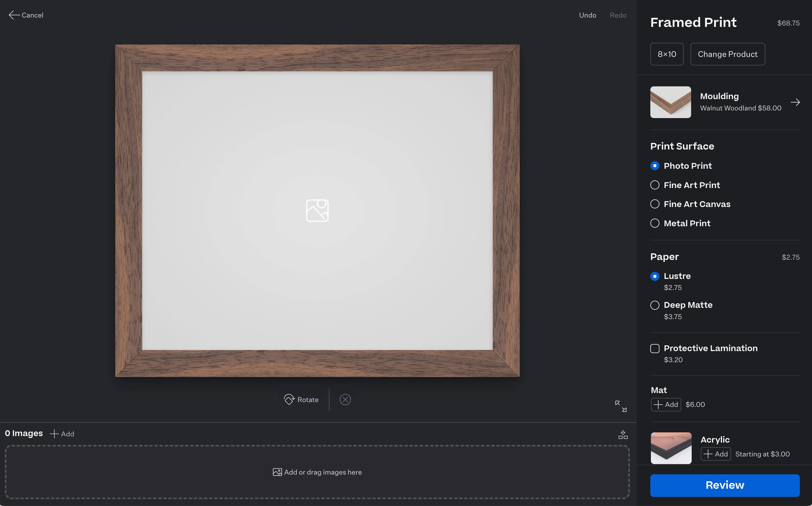The height and width of the screenshot is (506, 812).
Task: Select the Metal Print option
Action: click(655, 223)
